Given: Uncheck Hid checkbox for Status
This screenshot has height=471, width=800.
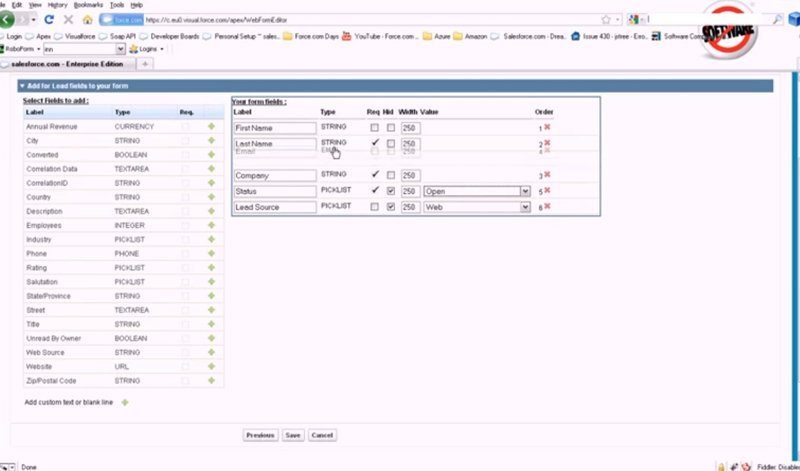Looking at the screenshot, I should (x=391, y=191).
